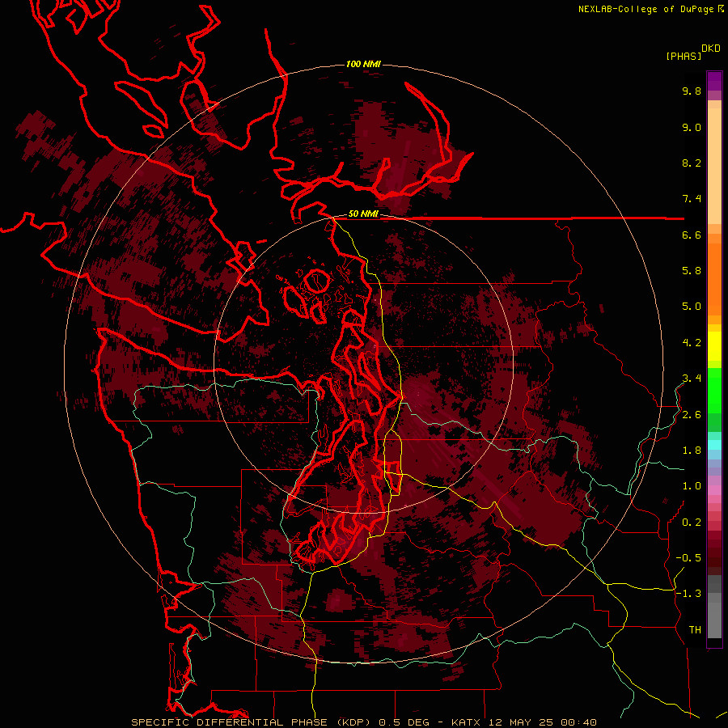Click the 100 NMI range ring label
This screenshot has width=728, height=728.
[363, 64]
